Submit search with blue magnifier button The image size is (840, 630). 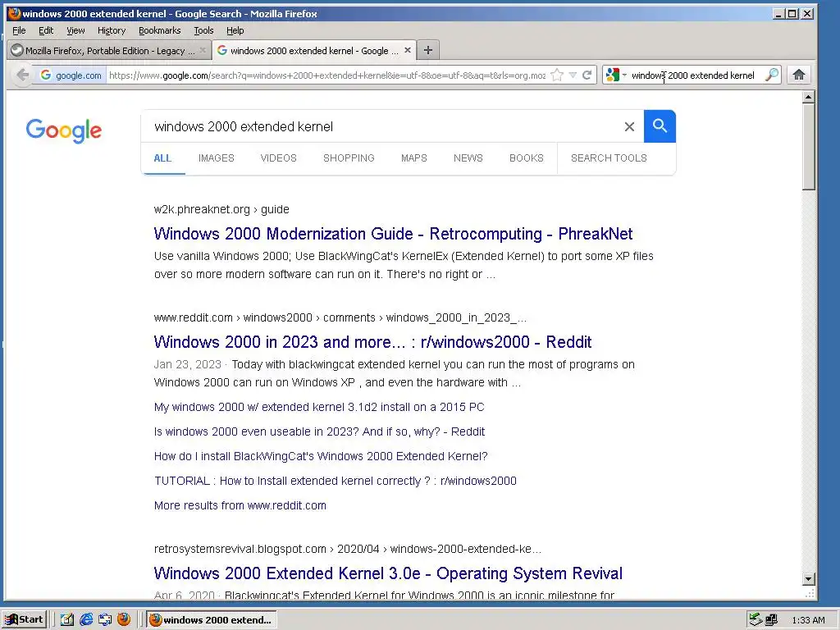(x=660, y=126)
